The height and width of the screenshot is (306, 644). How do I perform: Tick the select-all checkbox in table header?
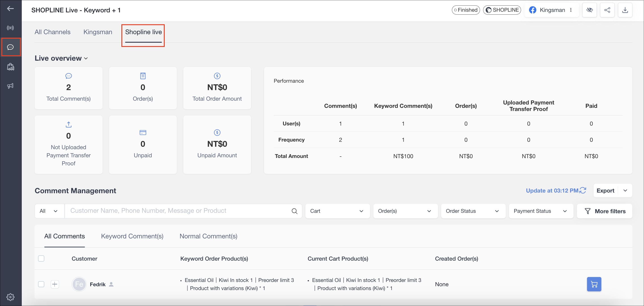point(41,258)
